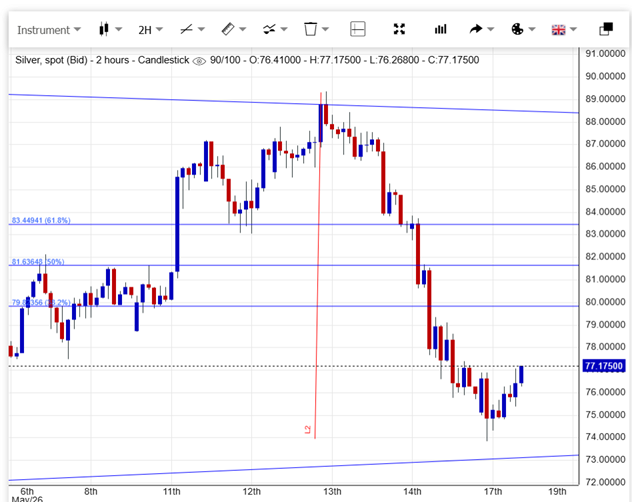Click the 61.8% Fibonacci level label
632x502 pixels.
41,220
